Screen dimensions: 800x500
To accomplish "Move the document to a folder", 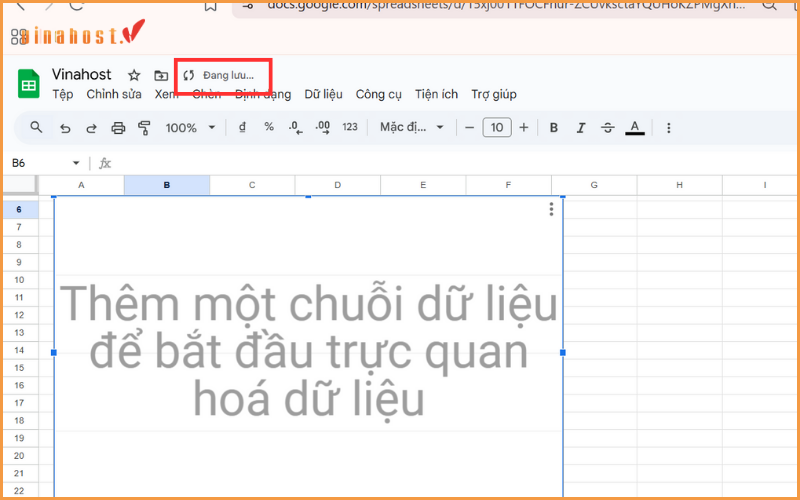I will click(161, 76).
